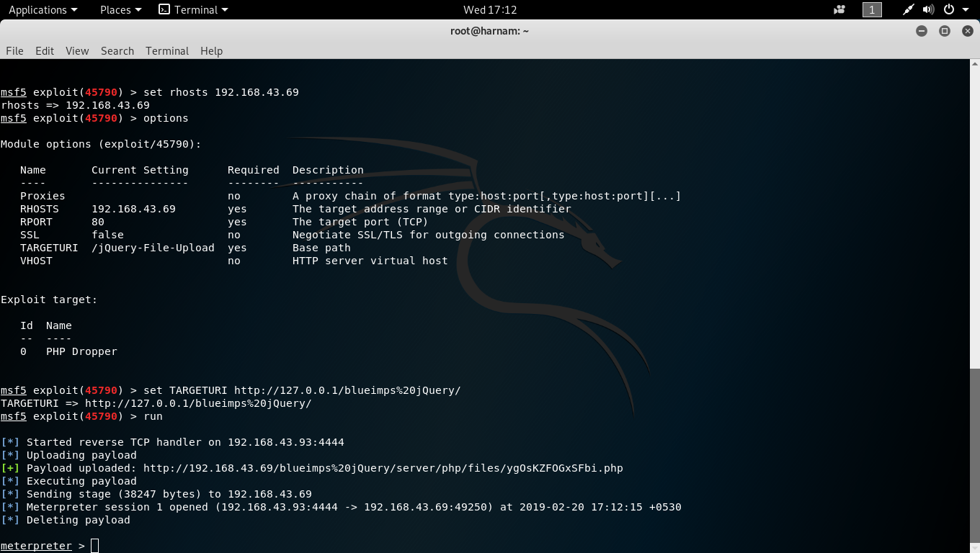Screen dimensions: 980x553
Task: Click the 'options' command text
Action: click(166, 118)
